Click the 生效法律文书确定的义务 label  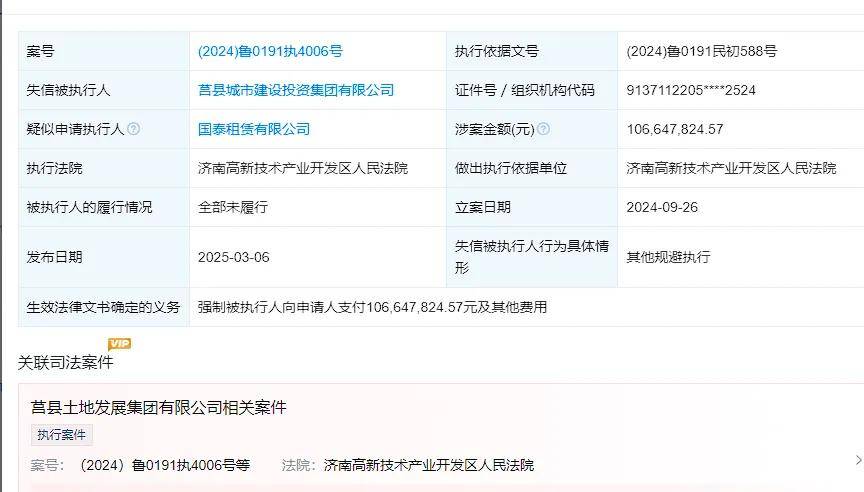point(103,307)
